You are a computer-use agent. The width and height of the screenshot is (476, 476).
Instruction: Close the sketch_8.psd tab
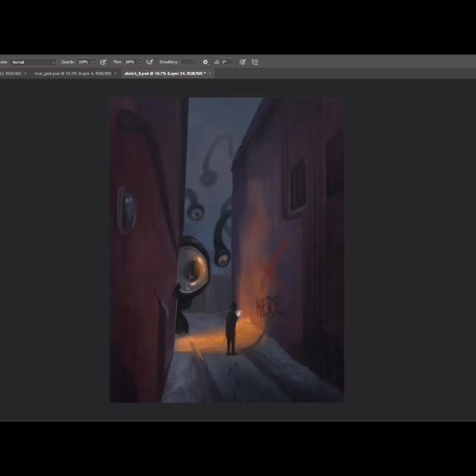(210, 74)
